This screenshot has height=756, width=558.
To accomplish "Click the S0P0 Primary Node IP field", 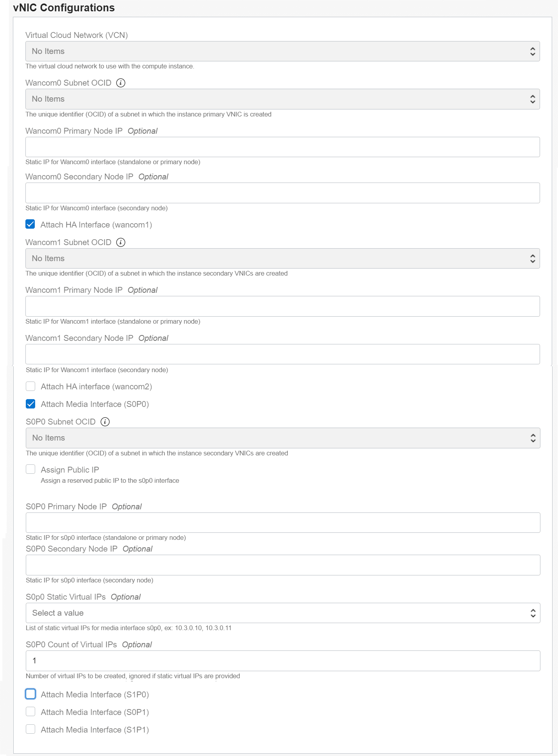I will [283, 523].
